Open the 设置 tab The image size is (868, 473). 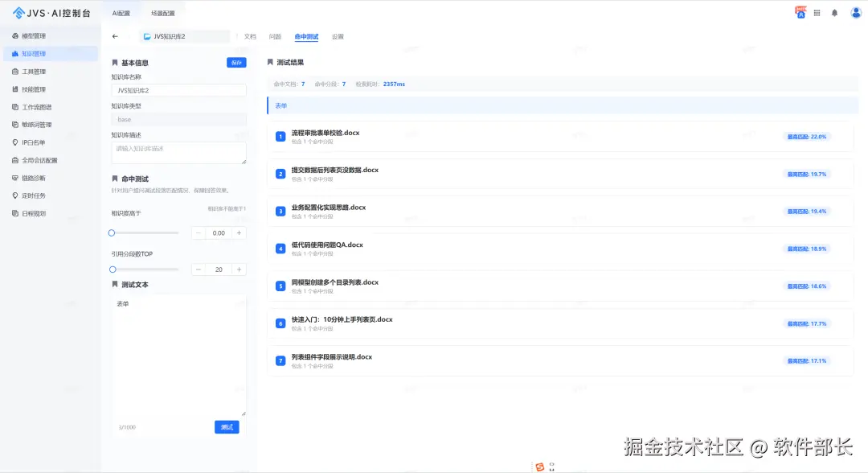(x=338, y=36)
